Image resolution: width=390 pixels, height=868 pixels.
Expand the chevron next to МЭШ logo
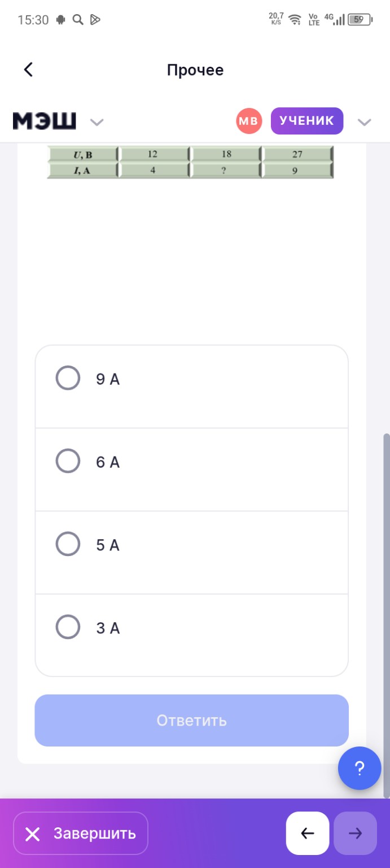(97, 122)
